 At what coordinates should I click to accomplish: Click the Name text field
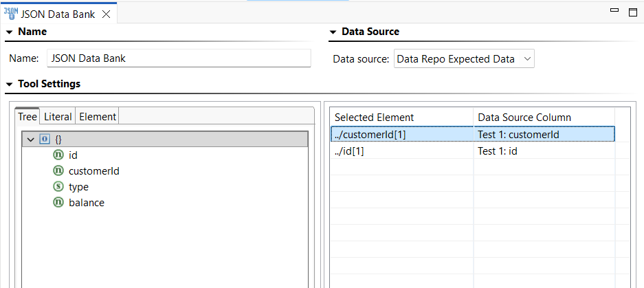click(x=179, y=58)
